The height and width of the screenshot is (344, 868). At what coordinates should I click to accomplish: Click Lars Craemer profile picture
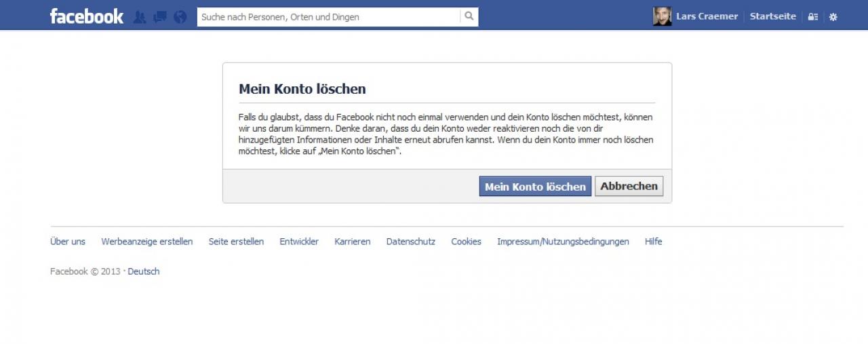(x=662, y=16)
